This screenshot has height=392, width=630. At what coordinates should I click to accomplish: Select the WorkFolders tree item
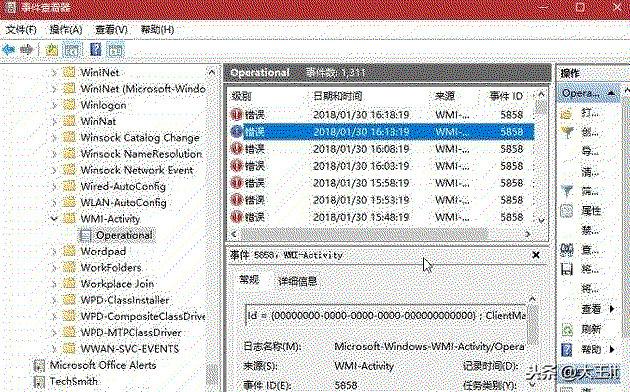[x=111, y=267]
